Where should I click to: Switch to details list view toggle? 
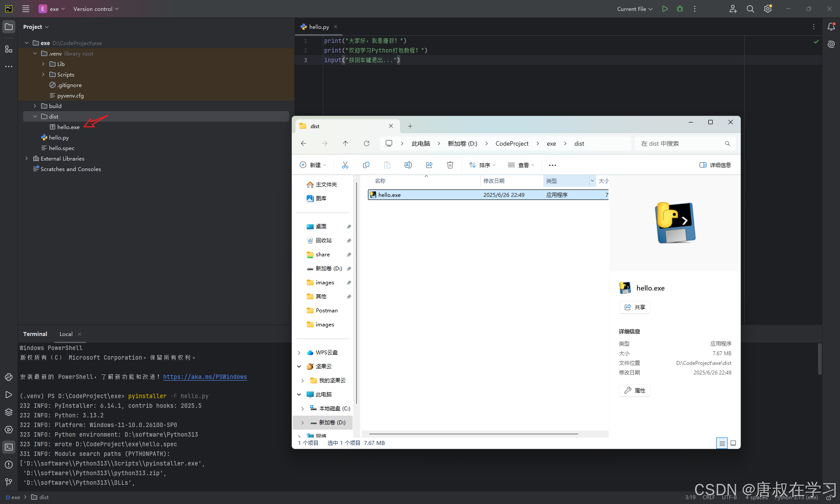point(722,443)
